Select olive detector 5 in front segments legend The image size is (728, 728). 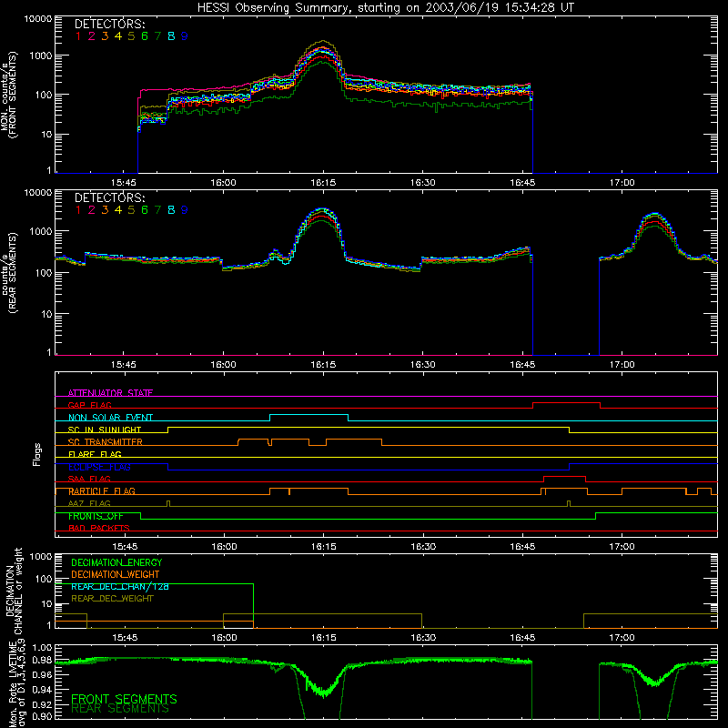tap(131, 36)
